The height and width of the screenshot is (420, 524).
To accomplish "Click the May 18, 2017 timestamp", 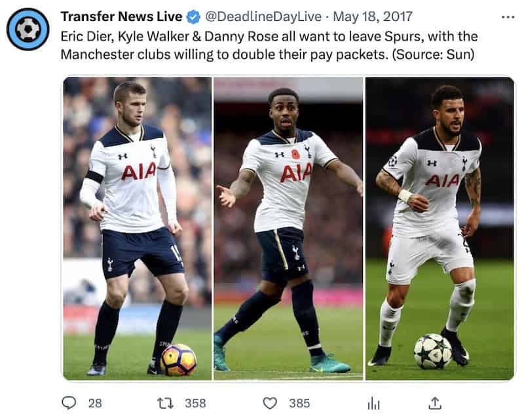I will click(x=373, y=16).
